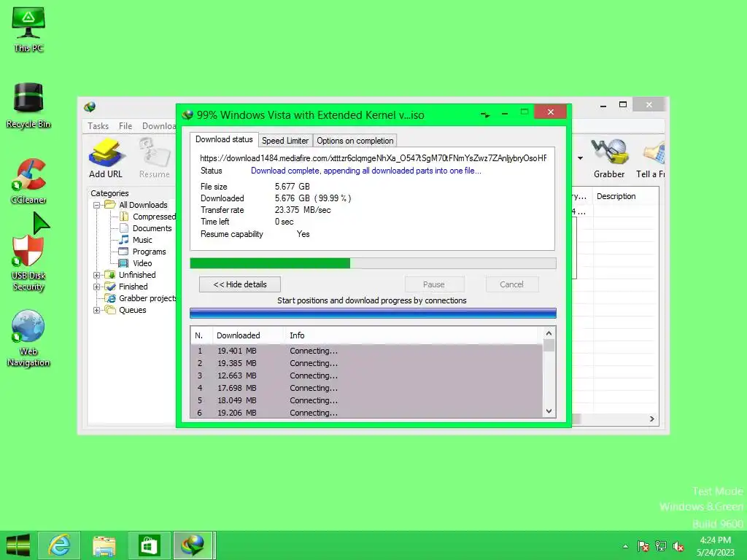Click the Windows Start button
Viewport: 747px width, 560px height.
tap(18, 545)
